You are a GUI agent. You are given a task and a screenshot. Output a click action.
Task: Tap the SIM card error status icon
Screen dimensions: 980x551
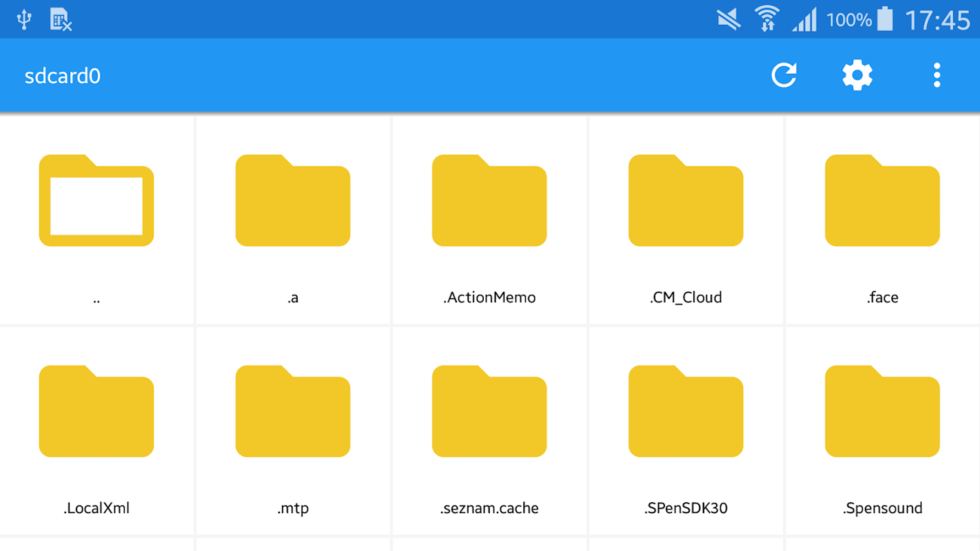pos(61,19)
